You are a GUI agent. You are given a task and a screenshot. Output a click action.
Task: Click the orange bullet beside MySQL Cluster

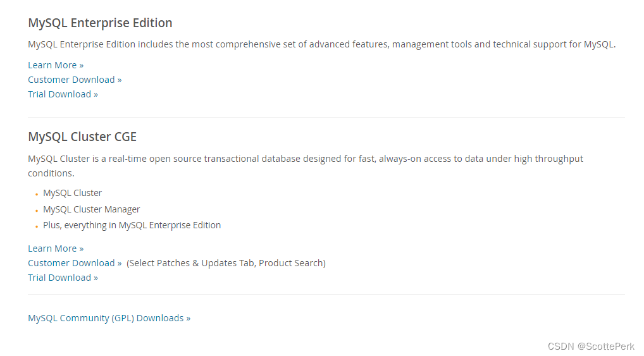(x=37, y=194)
